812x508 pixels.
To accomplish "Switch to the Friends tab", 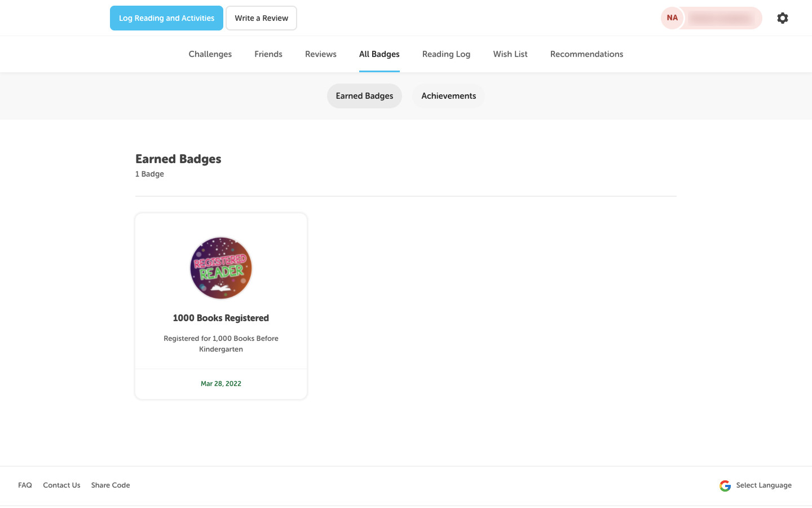I will (268, 54).
